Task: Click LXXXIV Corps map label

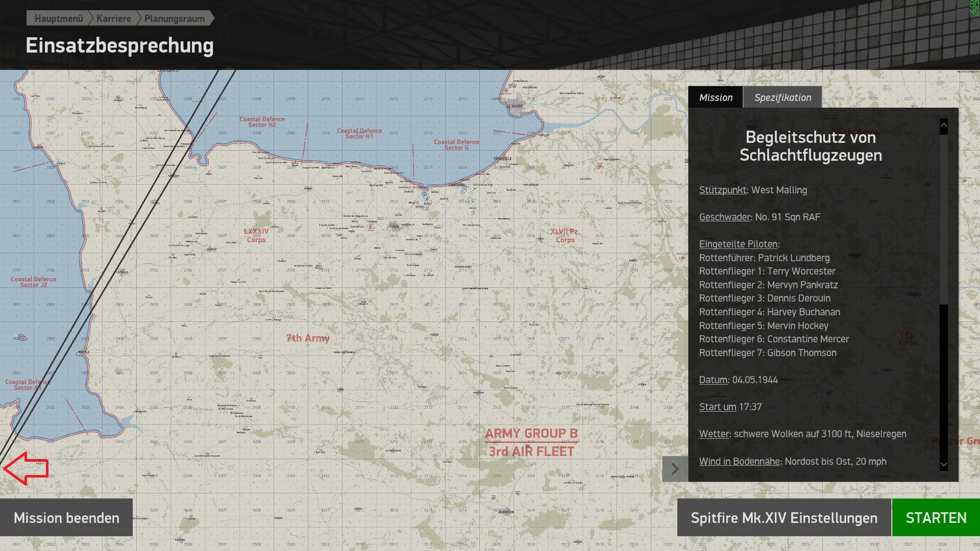Action: pyautogui.click(x=256, y=236)
